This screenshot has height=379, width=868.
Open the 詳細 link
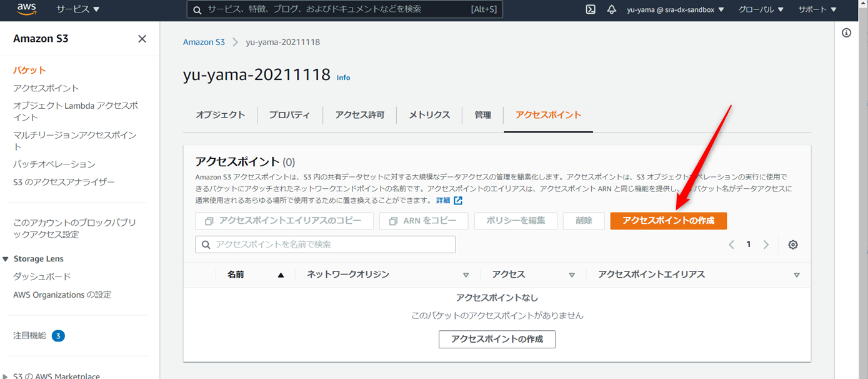443,201
